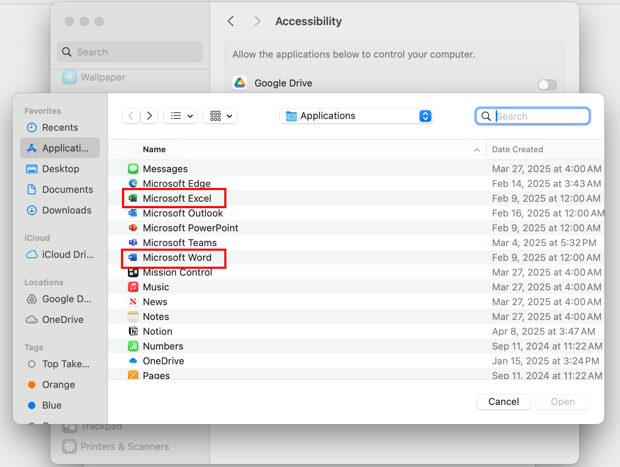Click the file dialog Search field
The height and width of the screenshot is (467, 620).
pyautogui.click(x=540, y=116)
